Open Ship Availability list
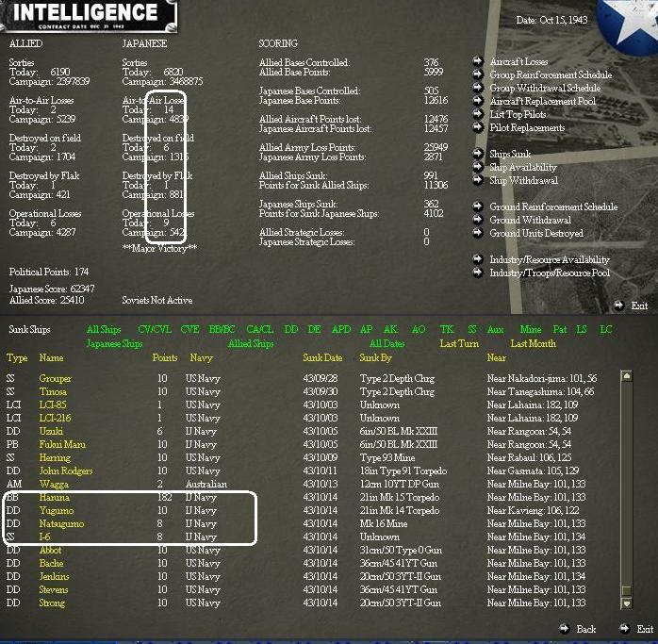658x644 pixels. point(523,168)
